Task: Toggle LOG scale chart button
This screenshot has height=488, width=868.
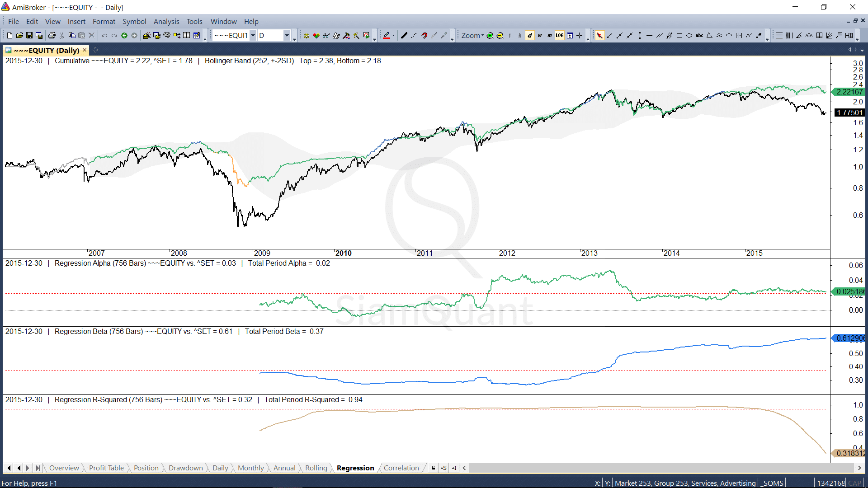Action: [x=560, y=36]
